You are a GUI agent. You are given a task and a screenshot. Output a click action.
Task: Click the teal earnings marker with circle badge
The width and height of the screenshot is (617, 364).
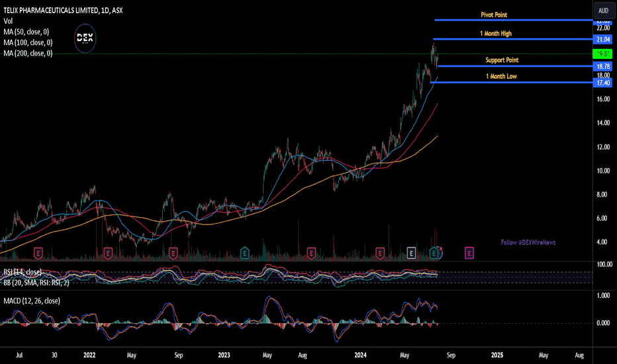[x=434, y=253]
